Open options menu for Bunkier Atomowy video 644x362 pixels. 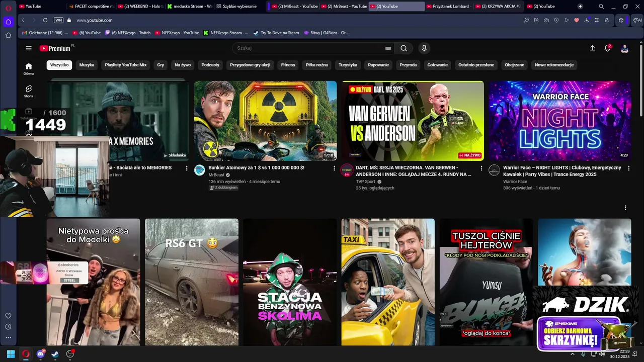(x=334, y=168)
